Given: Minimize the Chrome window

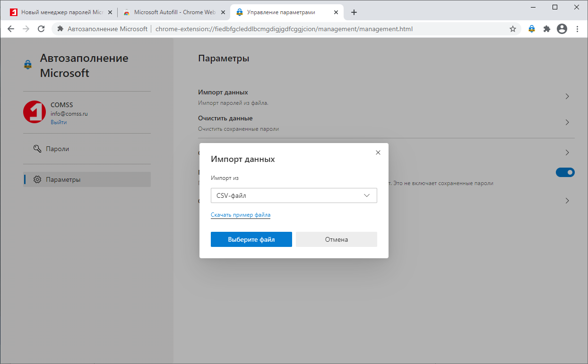Looking at the screenshot, I should coord(533,7).
